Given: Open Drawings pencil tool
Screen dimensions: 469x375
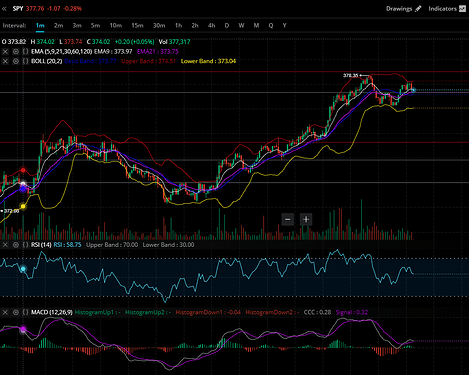Looking at the screenshot, I should [418, 9].
